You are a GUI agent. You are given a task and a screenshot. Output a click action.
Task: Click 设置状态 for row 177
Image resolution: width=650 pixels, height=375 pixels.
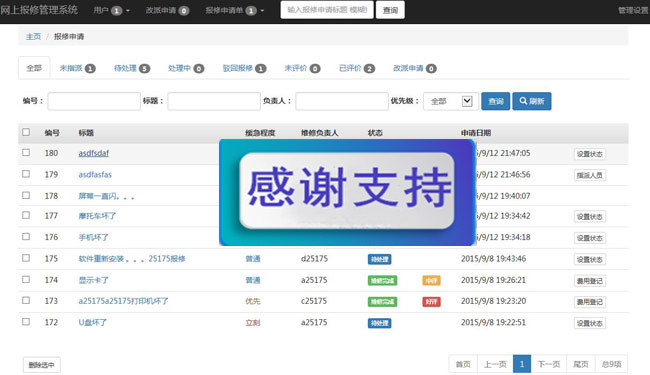(x=589, y=216)
